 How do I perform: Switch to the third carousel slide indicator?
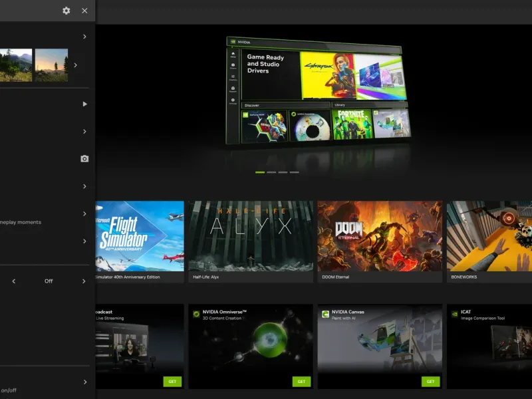[x=283, y=172]
